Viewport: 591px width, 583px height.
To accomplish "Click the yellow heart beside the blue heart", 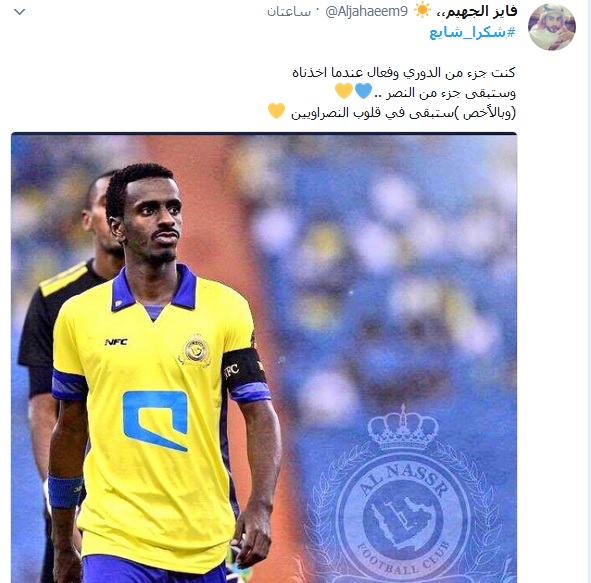I will coord(344,91).
